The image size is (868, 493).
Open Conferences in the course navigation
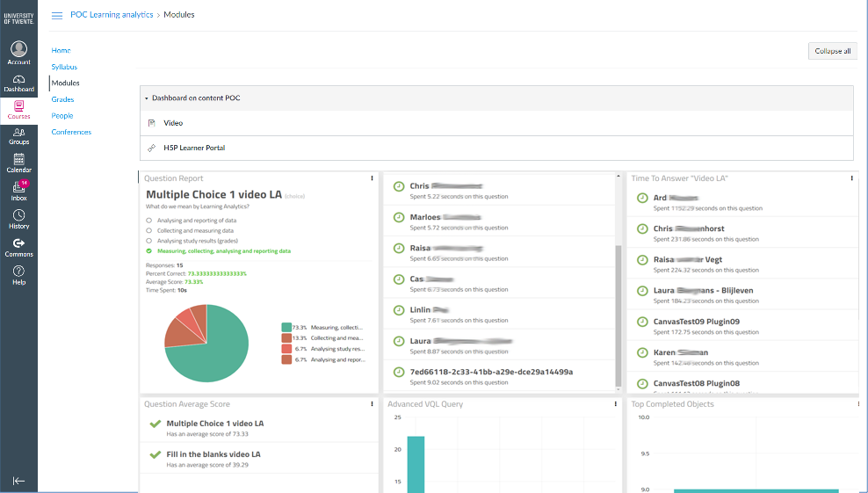click(x=71, y=132)
